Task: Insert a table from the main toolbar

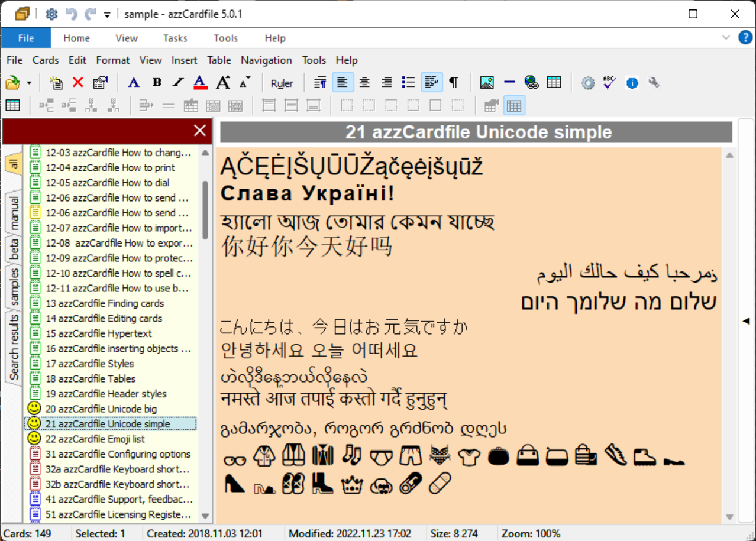Action: point(554,83)
